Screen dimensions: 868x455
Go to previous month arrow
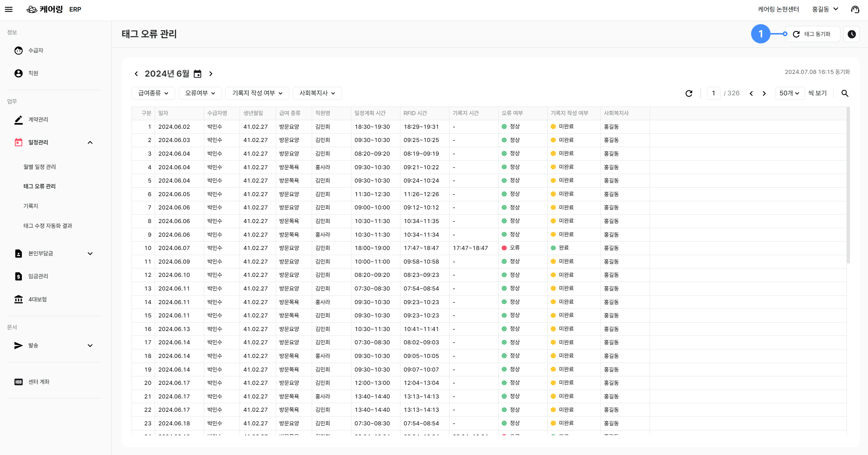click(136, 74)
